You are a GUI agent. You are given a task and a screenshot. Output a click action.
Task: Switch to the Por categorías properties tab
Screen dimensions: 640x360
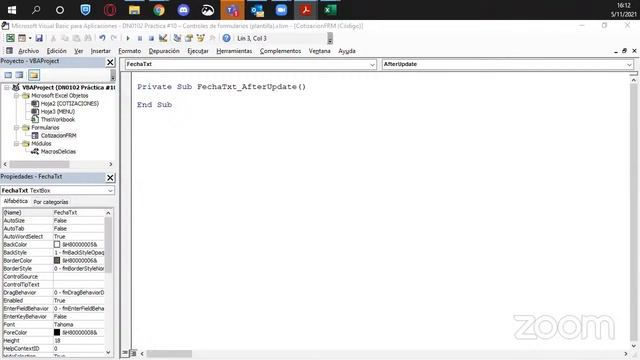51,202
